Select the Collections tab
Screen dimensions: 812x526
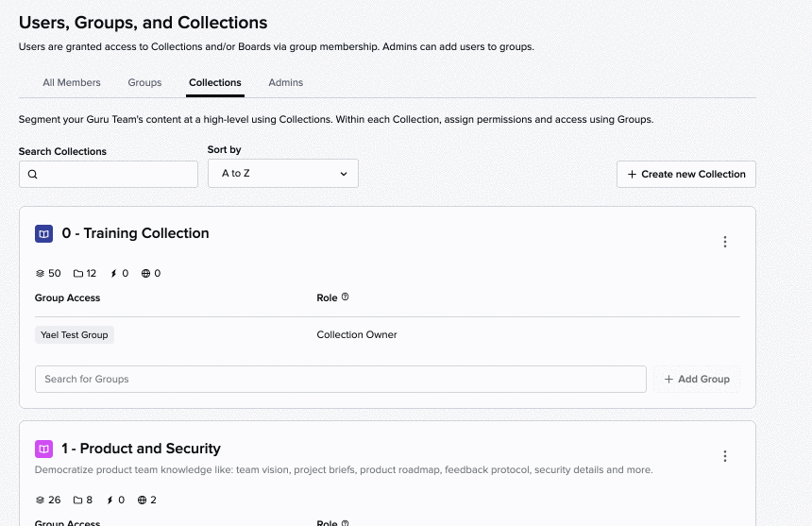coord(215,83)
